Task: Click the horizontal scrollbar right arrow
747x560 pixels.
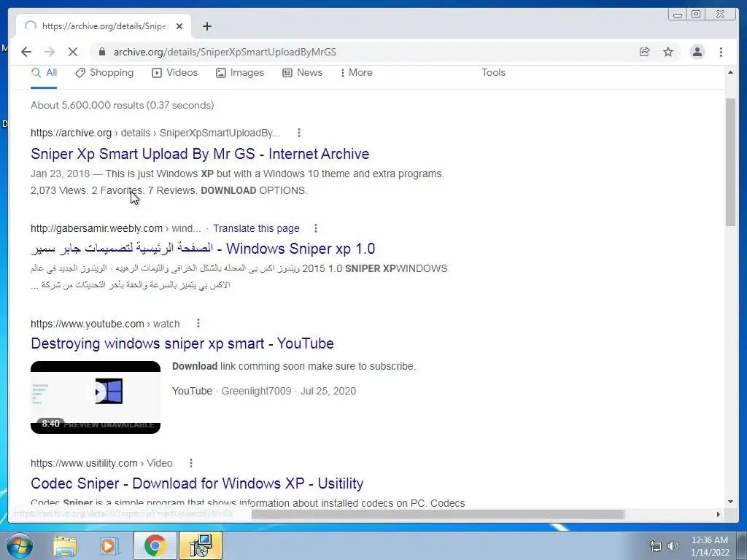Action: (719, 514)
